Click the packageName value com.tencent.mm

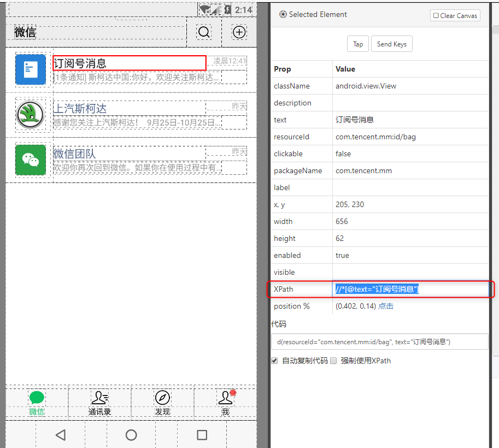click(x=363, y=170)
